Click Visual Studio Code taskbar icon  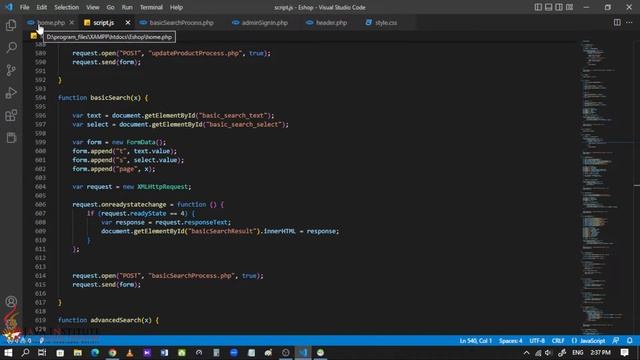pyautogui.click(x=302, y=353)
